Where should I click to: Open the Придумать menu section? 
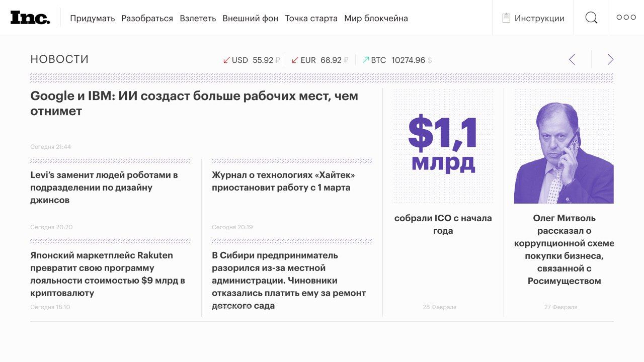tap(93, 19)
